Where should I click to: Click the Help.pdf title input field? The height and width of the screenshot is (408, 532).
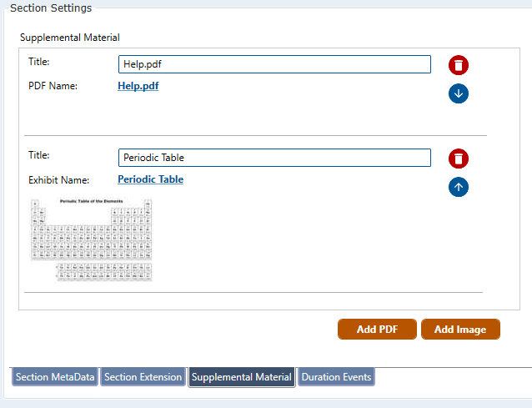tap(274, 64)
